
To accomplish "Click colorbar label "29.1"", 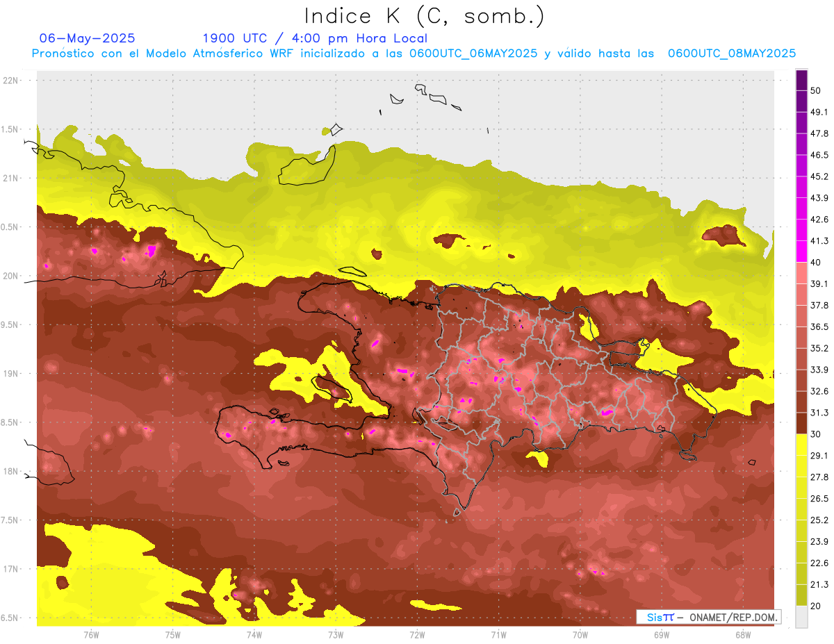I will [x=819, y=455].
